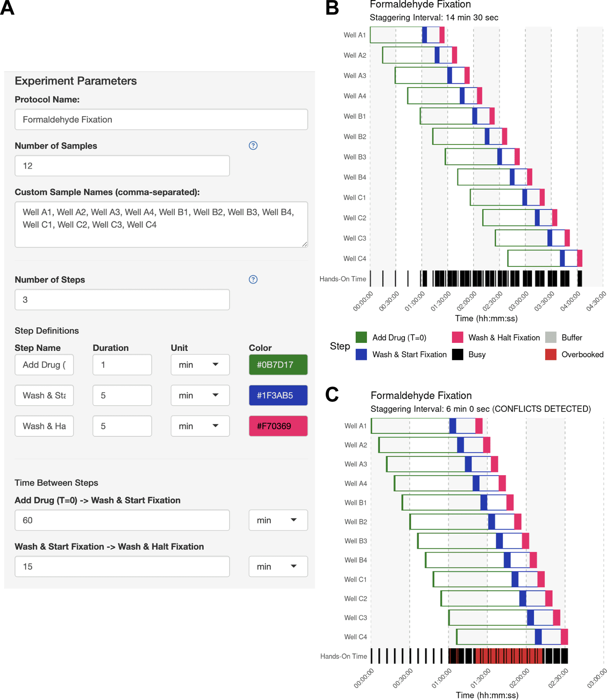The image size is (607, 700).
Task: Click the Add Drug step duration field
Action: pyautogui.click(x=122, y=365)
